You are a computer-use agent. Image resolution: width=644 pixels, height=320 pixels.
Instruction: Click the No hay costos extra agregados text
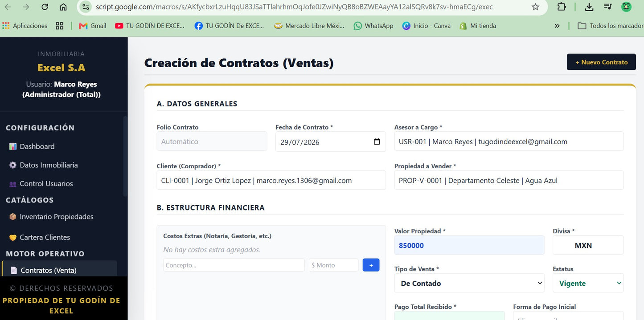[212, 250]
